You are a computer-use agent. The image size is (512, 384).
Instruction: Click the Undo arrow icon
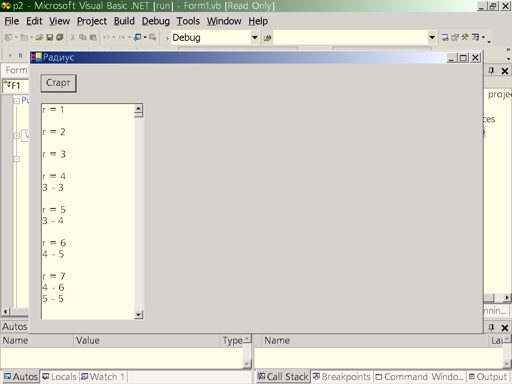pos(106,37)
